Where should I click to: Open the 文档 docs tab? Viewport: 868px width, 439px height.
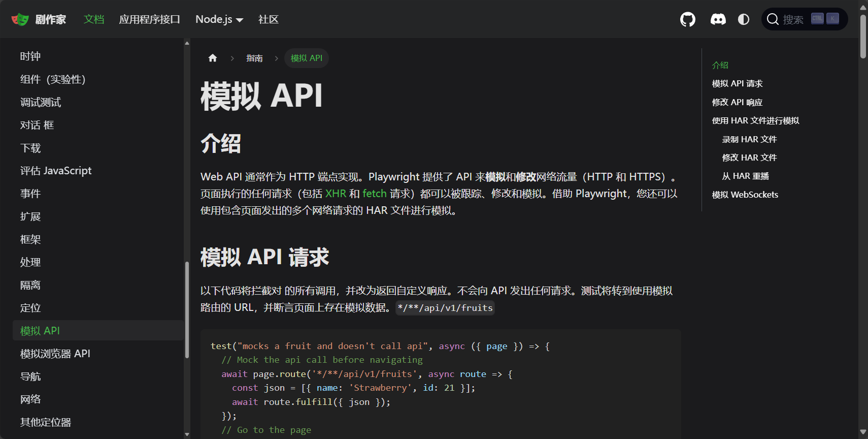[94, 19]
